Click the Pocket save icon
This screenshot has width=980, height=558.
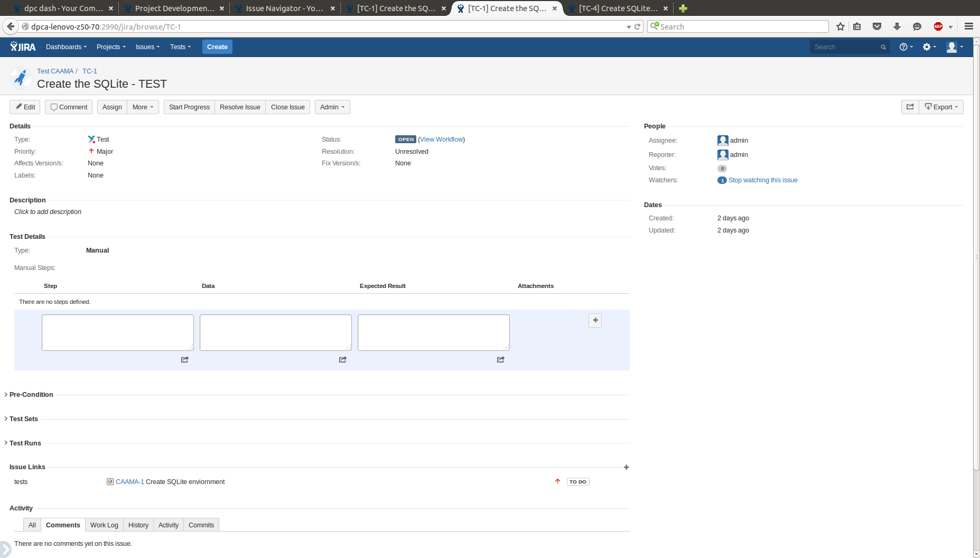pos(877,26)
